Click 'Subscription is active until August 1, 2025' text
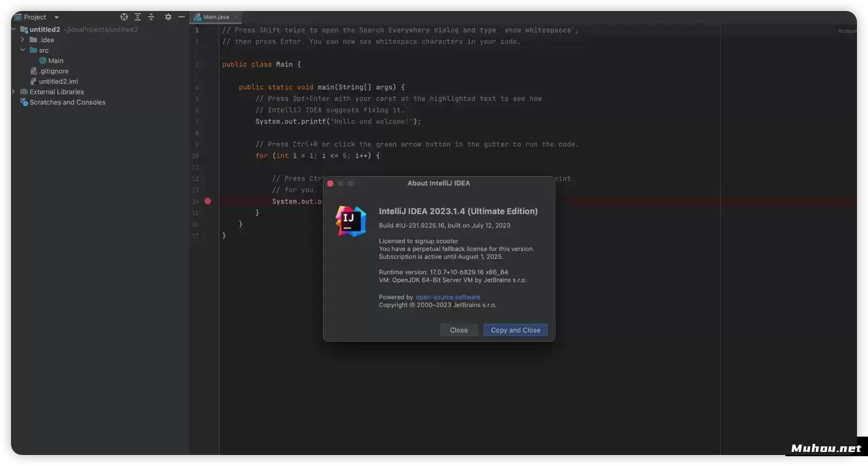The width and height of the screenshot is (868, 466). (441, 257)
